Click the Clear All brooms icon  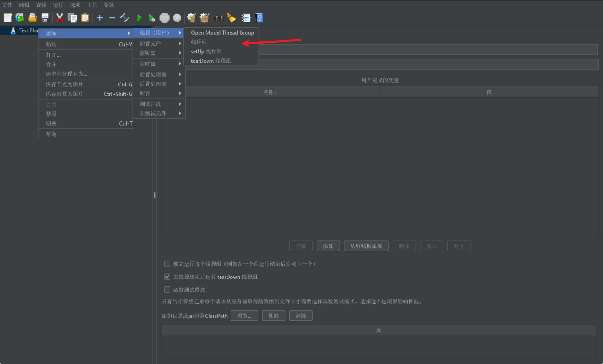tap(204, 18)
